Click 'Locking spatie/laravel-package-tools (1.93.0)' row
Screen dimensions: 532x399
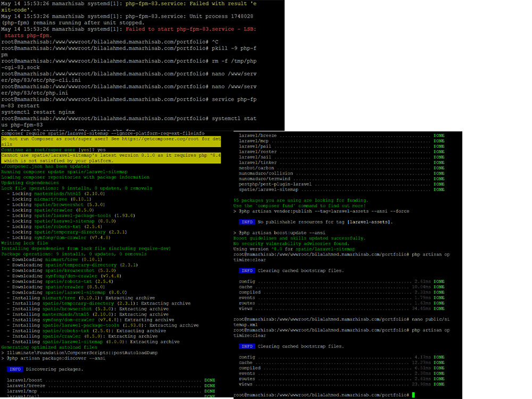[71, 215]
